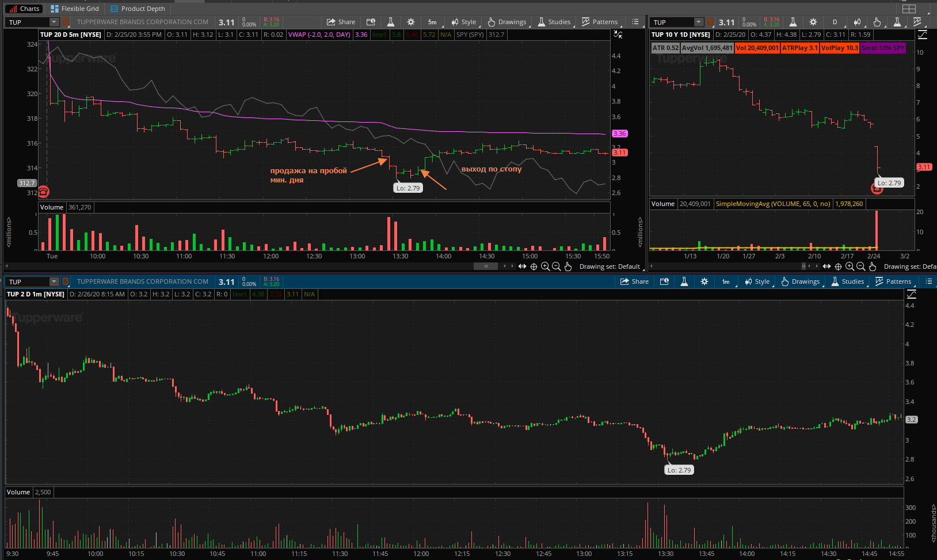Click the TUP symbol field in 5m chart

(x=28, y=22)
